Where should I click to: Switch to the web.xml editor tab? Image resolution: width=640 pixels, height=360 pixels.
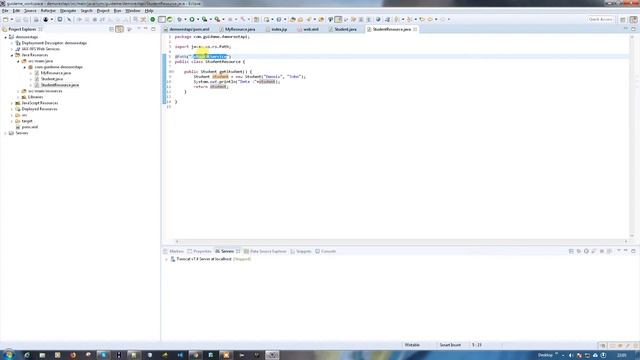point(310,29)
